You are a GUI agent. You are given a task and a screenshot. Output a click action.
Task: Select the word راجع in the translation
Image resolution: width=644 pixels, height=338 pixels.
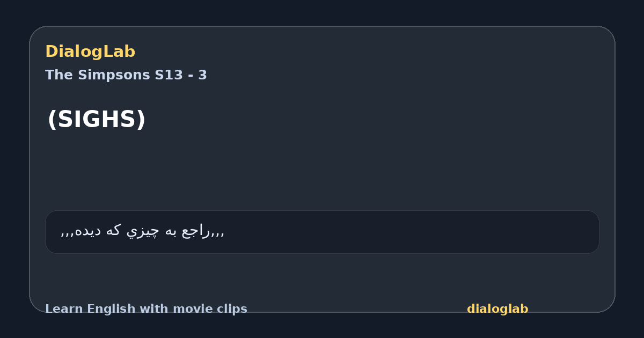point(196,231)
